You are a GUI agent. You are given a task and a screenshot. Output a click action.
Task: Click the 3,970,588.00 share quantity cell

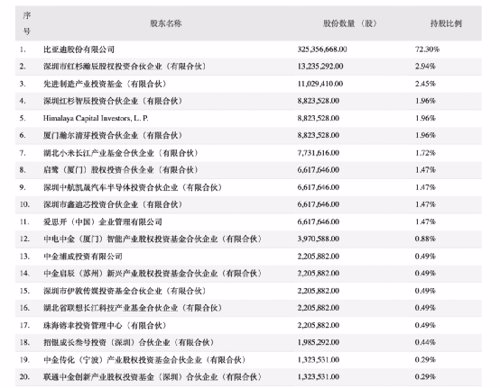(318, 239)
